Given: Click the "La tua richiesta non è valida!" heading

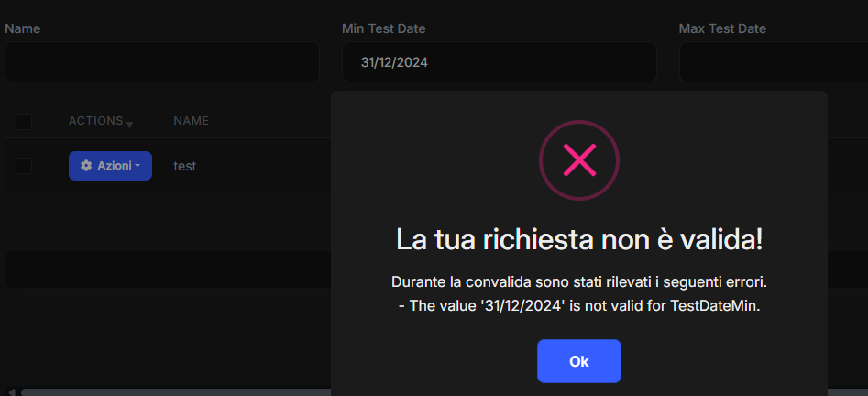Looking at the screenshot, I should [579, 240].
